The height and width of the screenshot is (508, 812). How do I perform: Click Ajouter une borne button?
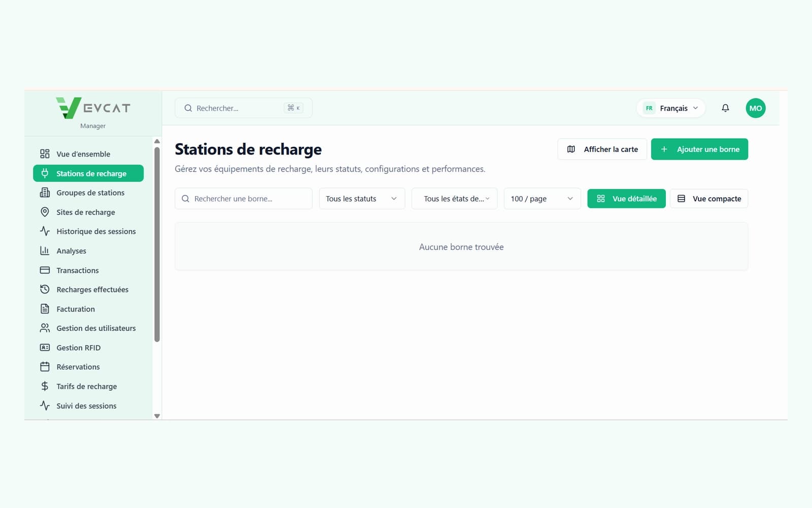pyautogui.click(x=699, y=149)
